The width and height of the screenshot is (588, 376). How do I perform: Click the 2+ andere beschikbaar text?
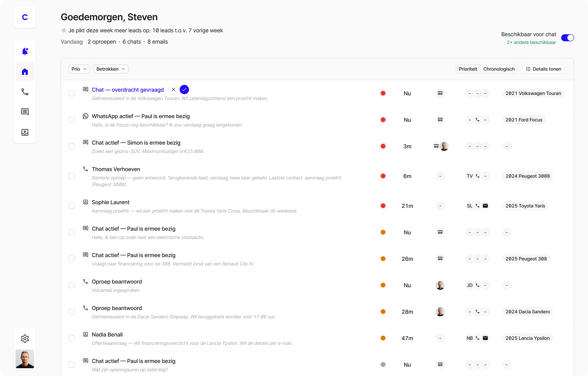pos(531,42)
